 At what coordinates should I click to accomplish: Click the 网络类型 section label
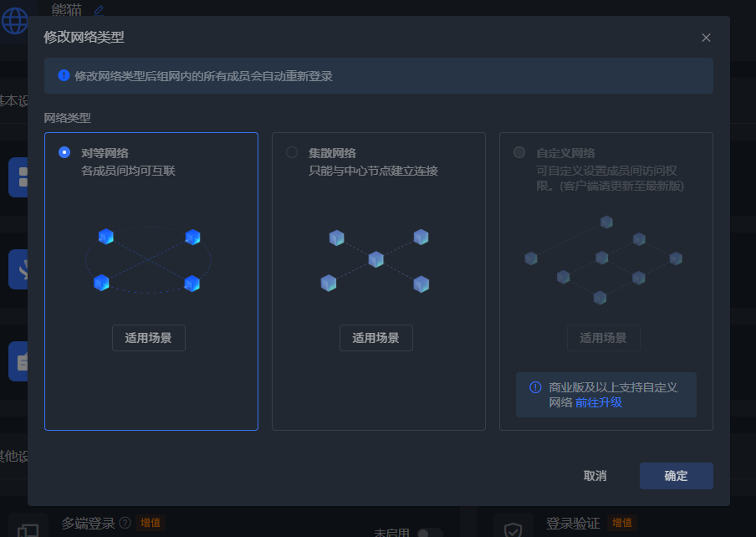[x=68, y=118]
